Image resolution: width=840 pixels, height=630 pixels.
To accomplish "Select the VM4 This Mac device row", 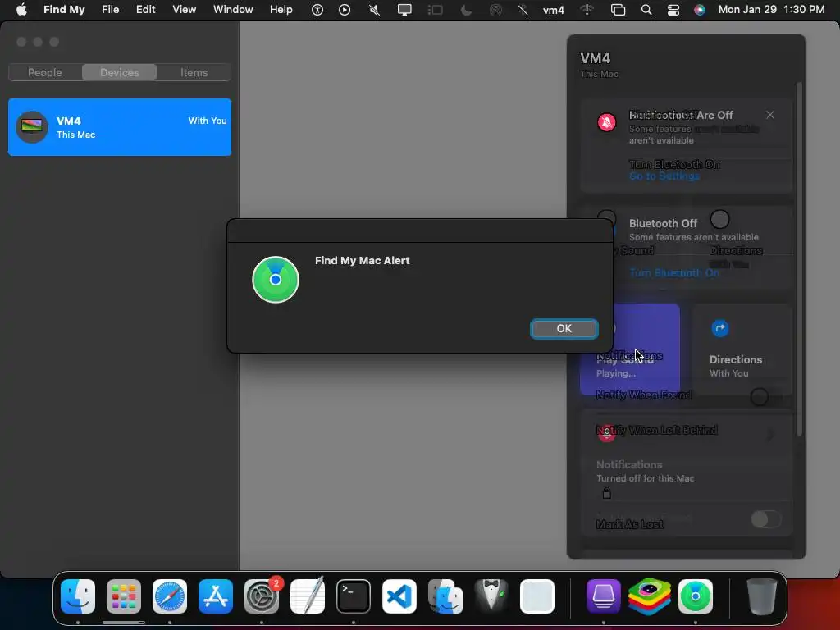I will [x=120, y=127].
